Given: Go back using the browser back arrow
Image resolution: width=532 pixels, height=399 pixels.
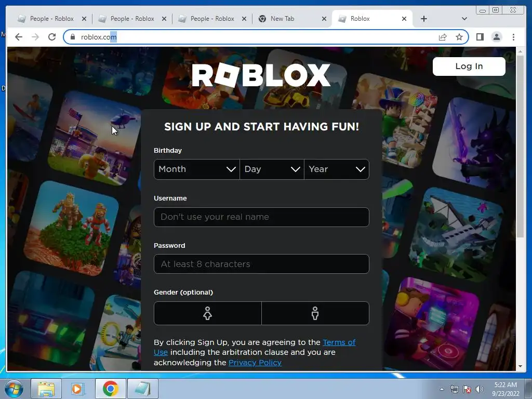Looking at the screenshot, I should coord(19,37).
